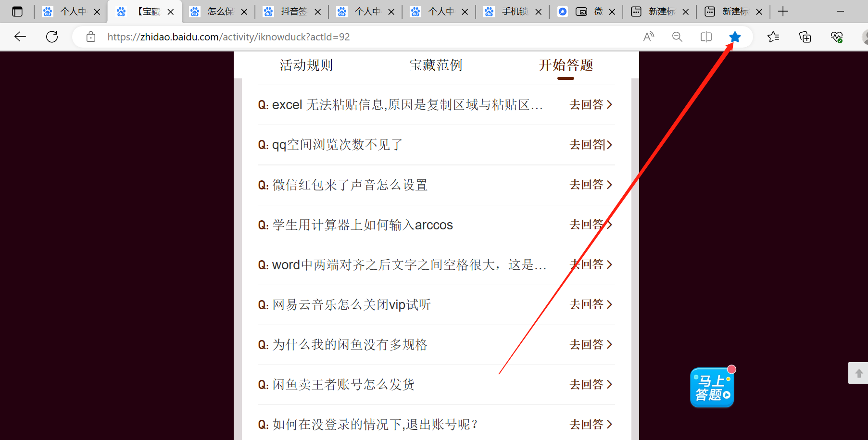This screenshot has height=440, width=868.
Task: Click 去回答 for 退出账号 question
Action: [591, 424]
